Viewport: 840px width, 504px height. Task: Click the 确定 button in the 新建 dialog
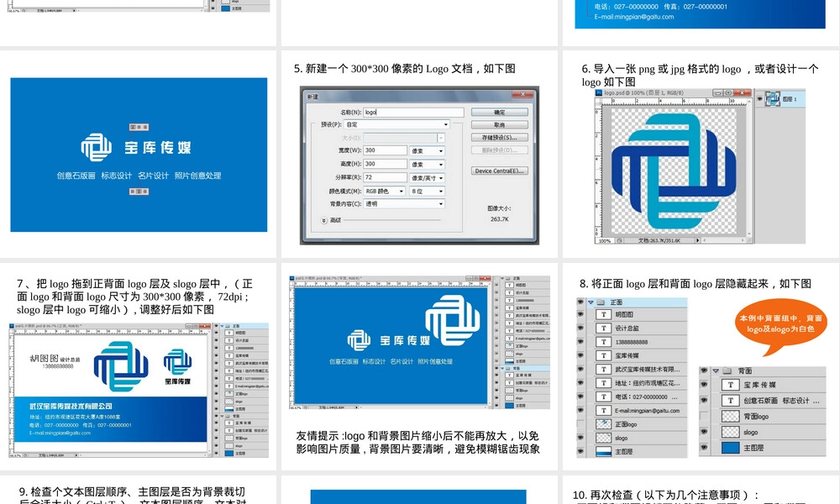(x=499, y=113)
